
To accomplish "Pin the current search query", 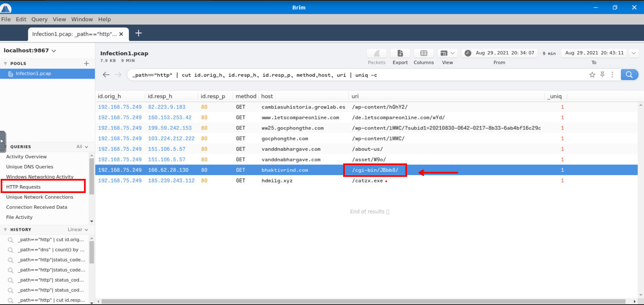I will 602,75.
